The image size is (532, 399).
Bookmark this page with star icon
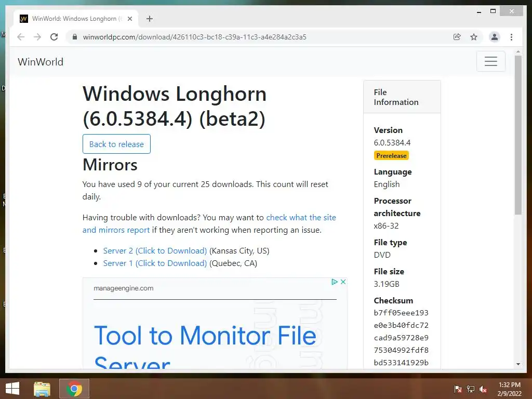click(474, 37)
